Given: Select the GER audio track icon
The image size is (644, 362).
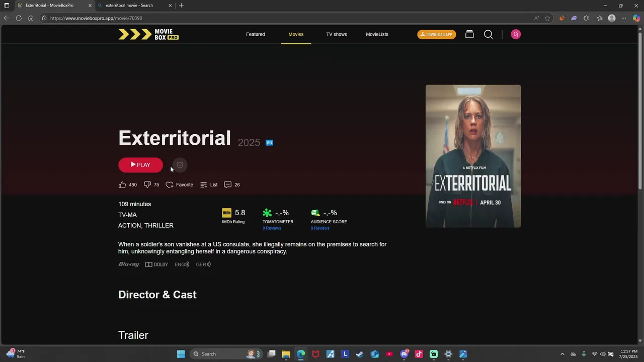Looking at the screenshot, I should [x=203, y=264].
